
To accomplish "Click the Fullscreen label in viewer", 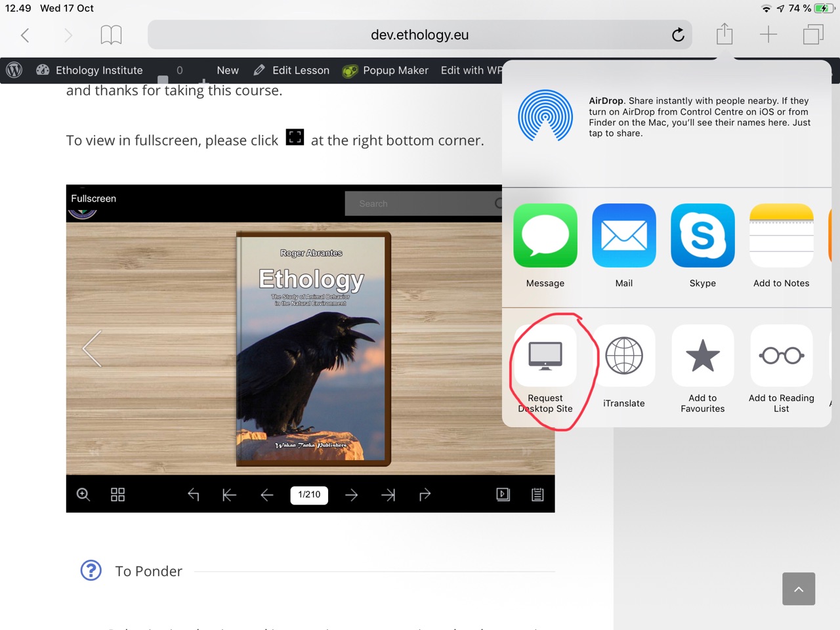I will (x=93, y=198).
